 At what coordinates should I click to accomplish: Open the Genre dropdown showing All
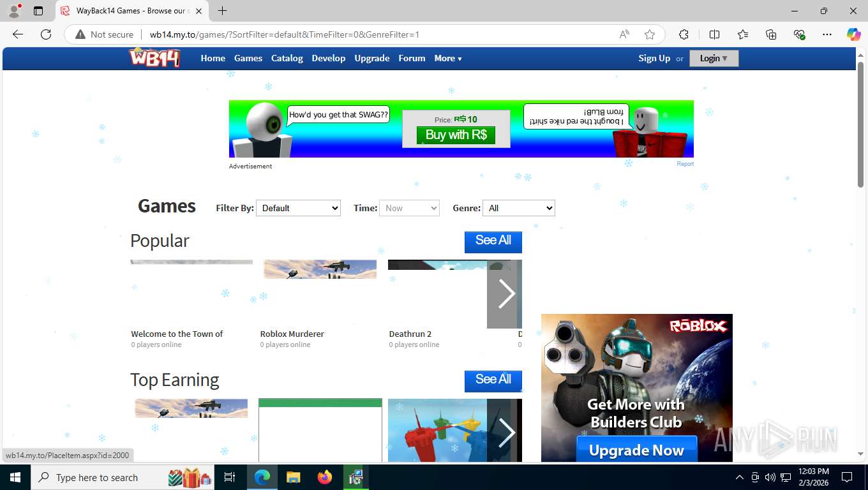[519, 208]
